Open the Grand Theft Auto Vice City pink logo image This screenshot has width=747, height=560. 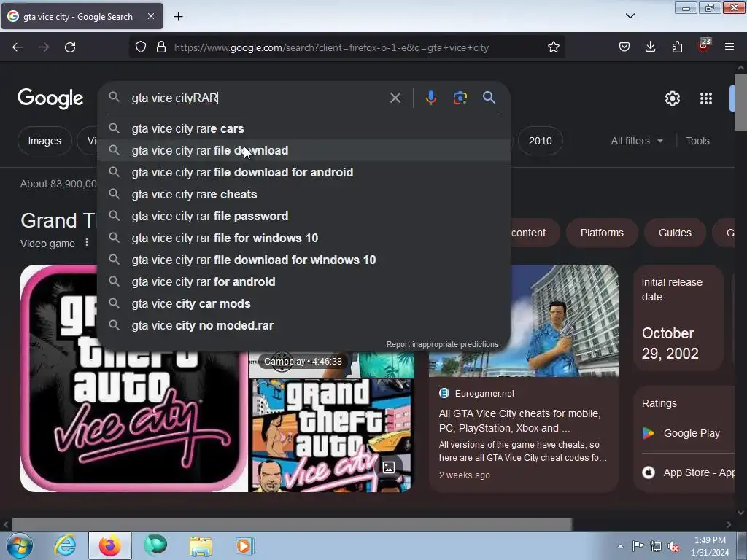click(x=134, y=378)
